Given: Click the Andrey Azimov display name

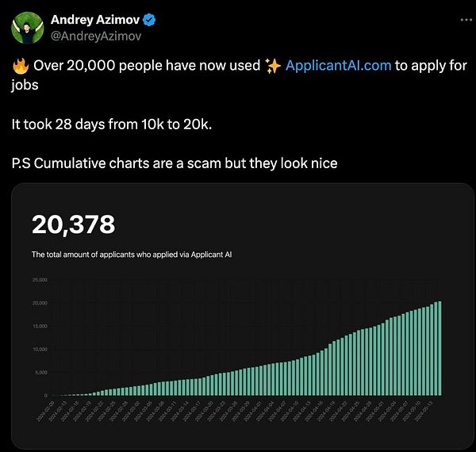Looking at the screenshot, I should [95, 20].
